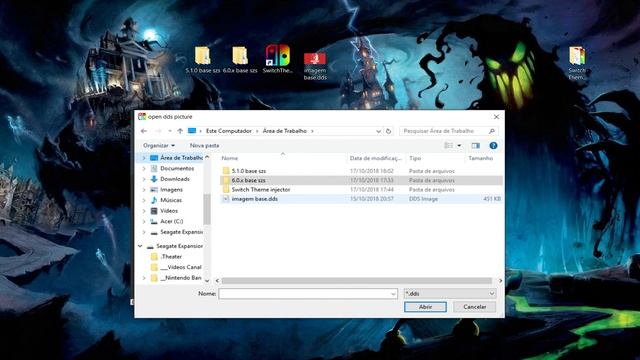Expand the __Nintendo Ban folder chevron

tap(144, 278)
